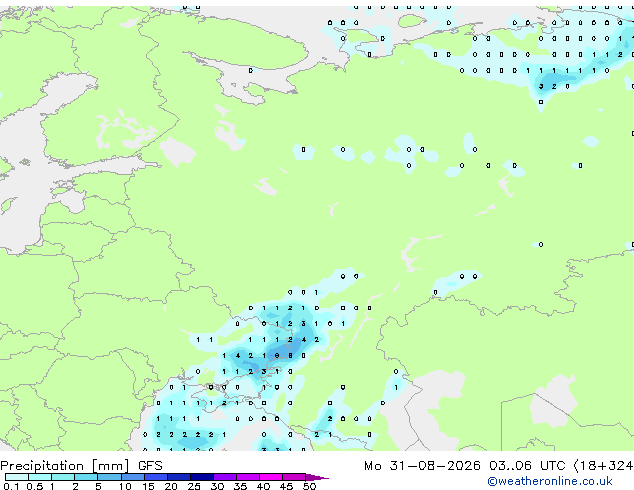Pick the 15–20 mm legend swatch
The image size is (634, 490).
click(156, 477)
